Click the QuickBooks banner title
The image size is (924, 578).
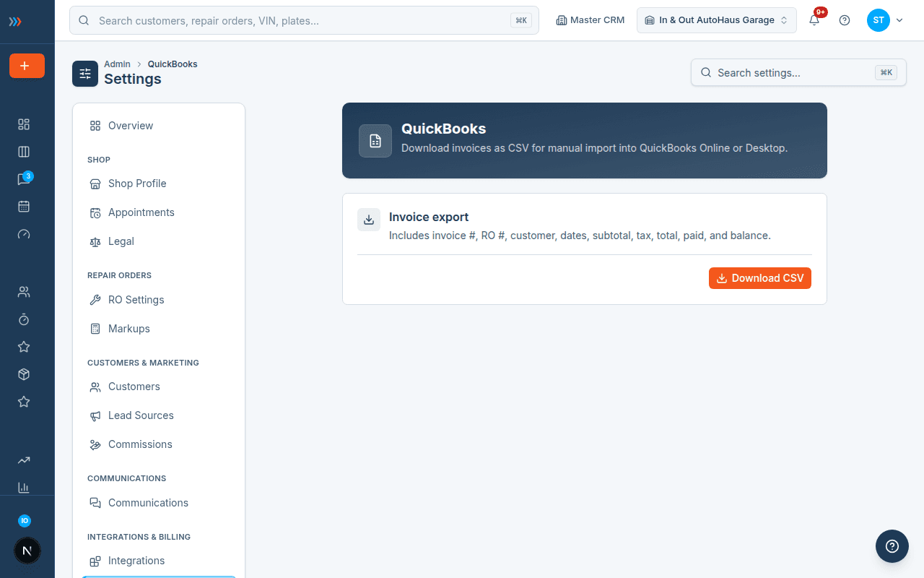pyautogui.click(x=443, y=129)
